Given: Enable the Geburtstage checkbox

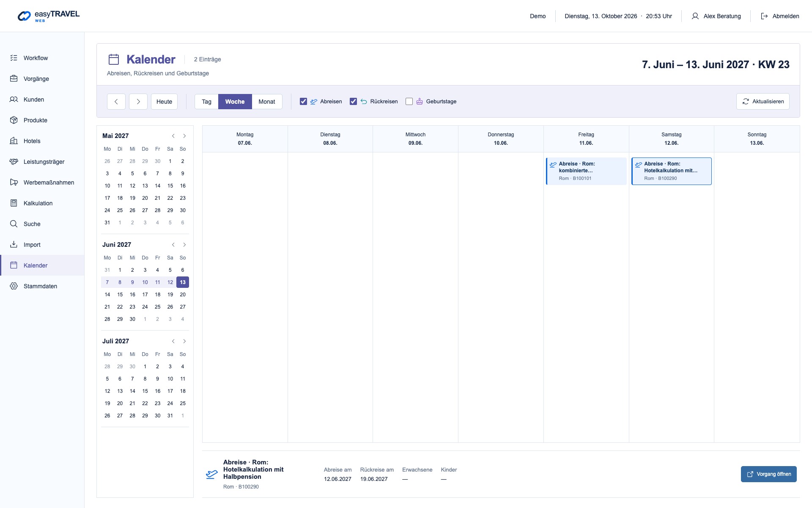Looking at the screenshot, I should click(x=409, y=102).
